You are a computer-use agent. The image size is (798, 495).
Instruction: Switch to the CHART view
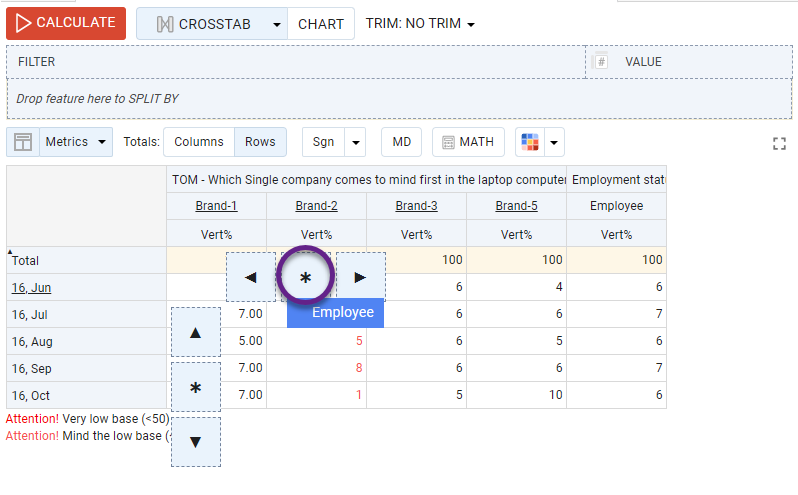[321, 24]
